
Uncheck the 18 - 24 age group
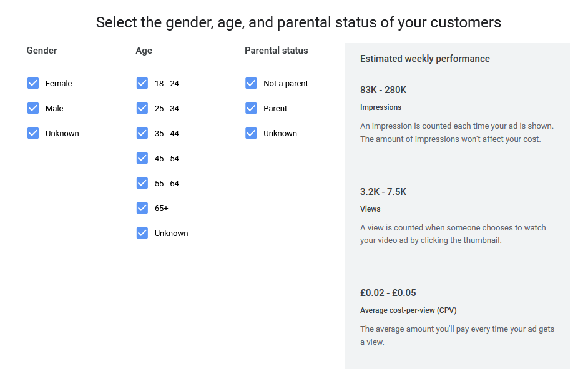pos(142,83)
